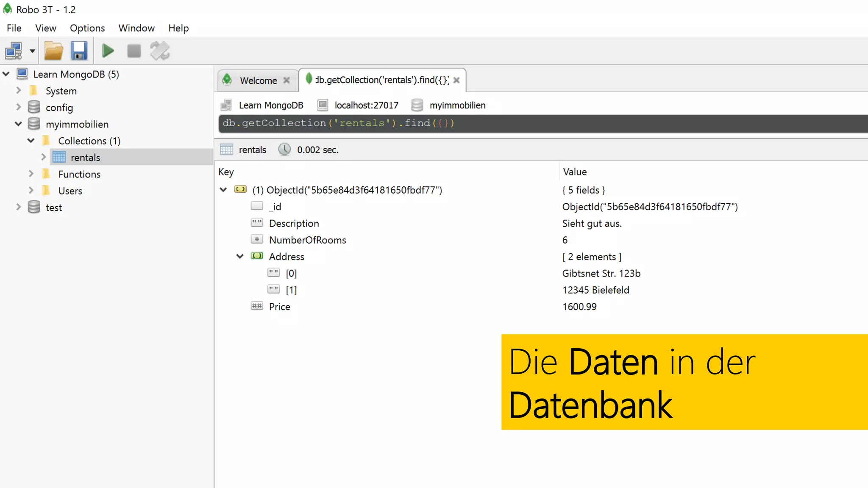Click the value Sieht gut aus.
The height and width of the screenshot is (488, 868).
click(x=592, y=223)
